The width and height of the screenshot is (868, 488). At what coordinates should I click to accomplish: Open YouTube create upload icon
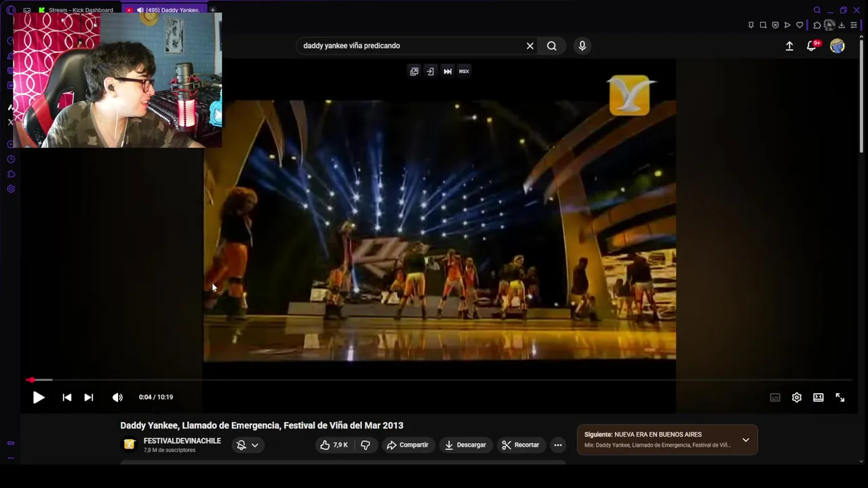tap(789, 45)
